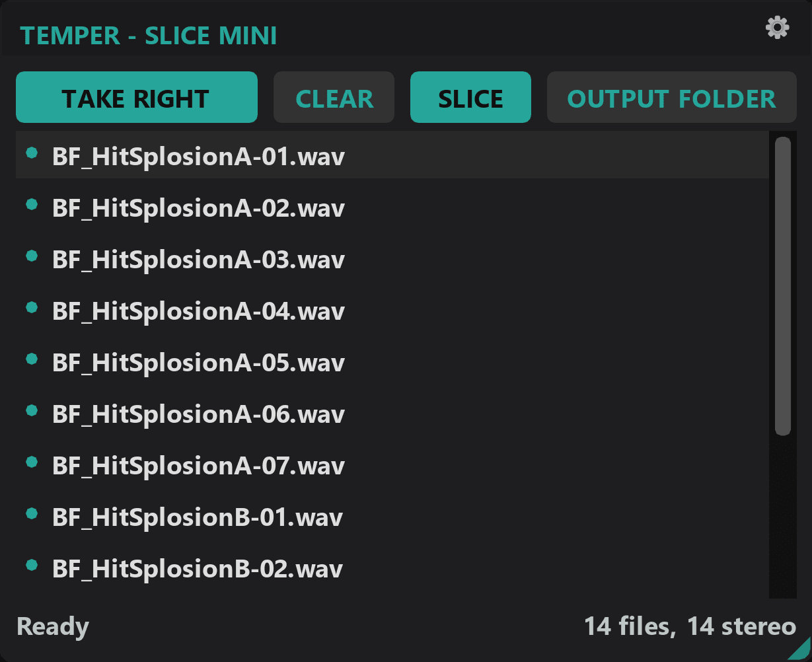Click the Ready status text
This screenshot has width=812, height=662.
[53, 626]
